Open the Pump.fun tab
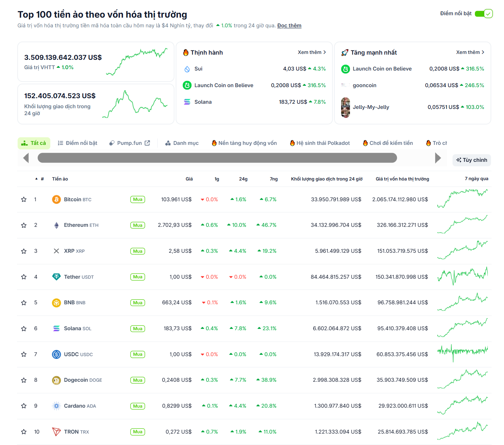The width and height of the screenshot is (504, 445). pos(130,143)
